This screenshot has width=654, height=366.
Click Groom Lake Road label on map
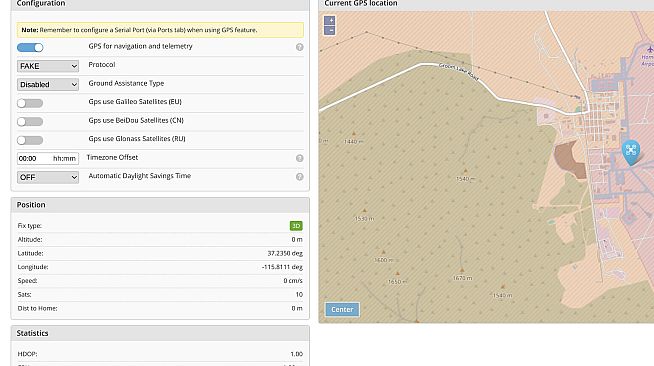click(x=458, y=72)
